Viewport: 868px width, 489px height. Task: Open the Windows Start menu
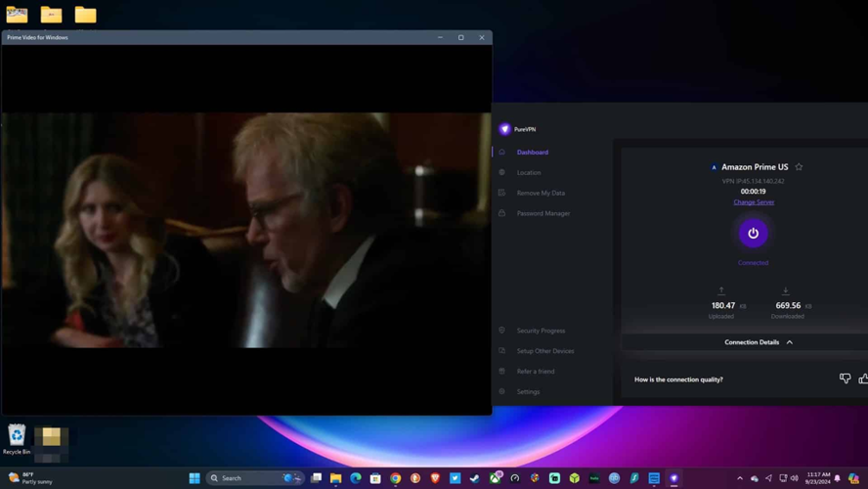point(195,478)
